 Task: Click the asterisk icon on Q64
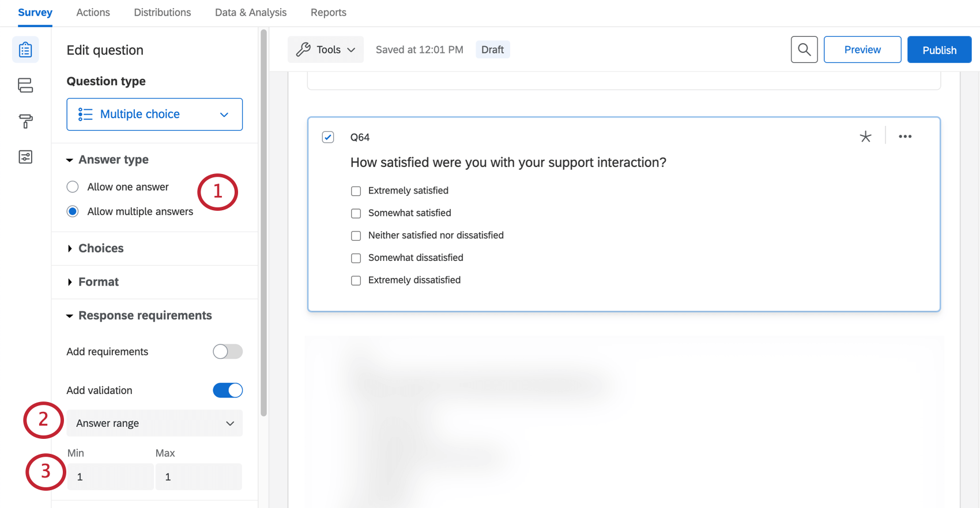pyautogui.click(x=865, y=137)
